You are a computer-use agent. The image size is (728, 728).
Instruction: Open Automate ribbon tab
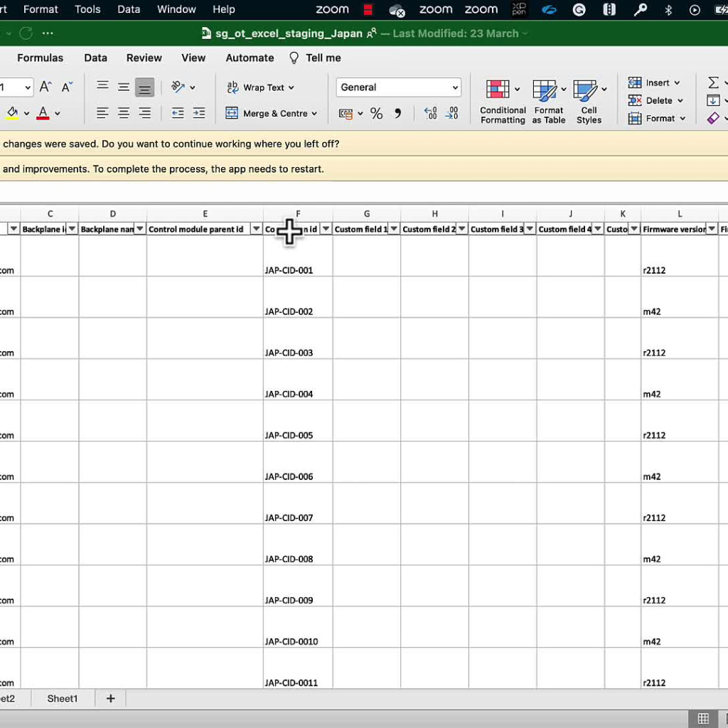pos(250,58)
